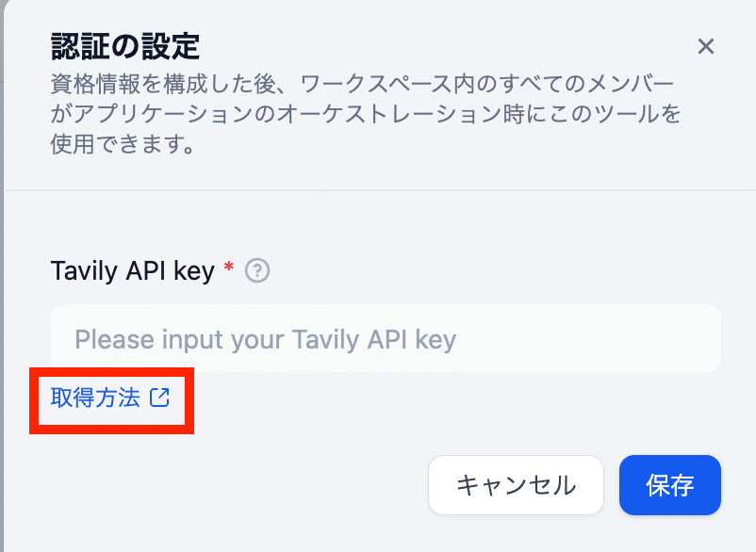
Task: Click the circled ? next to Tavily API key
Action: 257,270
